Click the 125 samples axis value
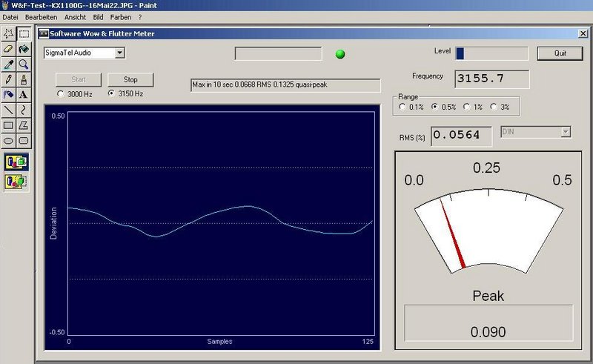Viewport: 593px width, 364px height. [368, 341]
